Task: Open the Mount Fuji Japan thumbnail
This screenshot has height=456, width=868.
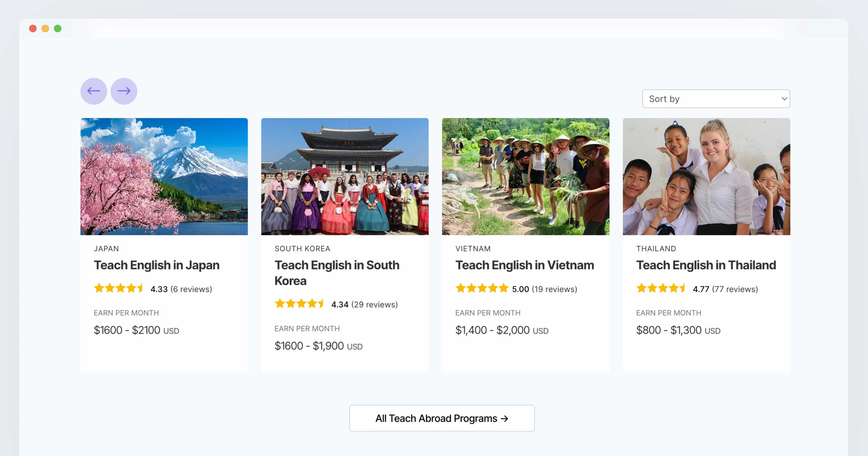Action: pos(164,176)
